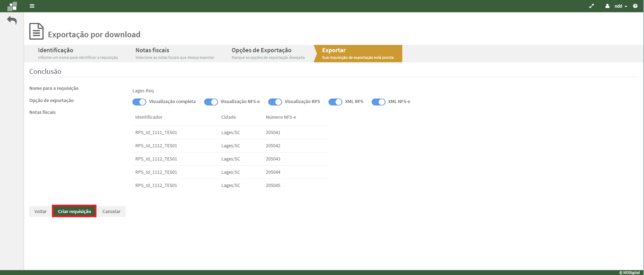Turn off Visualização NFS-e switch
This screenshot has width=644, height=275.
(x=211, y=102)
